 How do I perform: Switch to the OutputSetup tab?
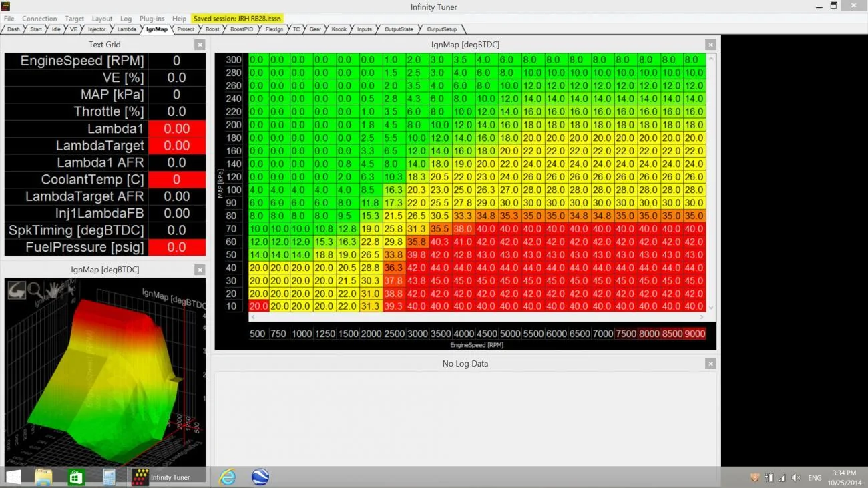coord(442,29)
